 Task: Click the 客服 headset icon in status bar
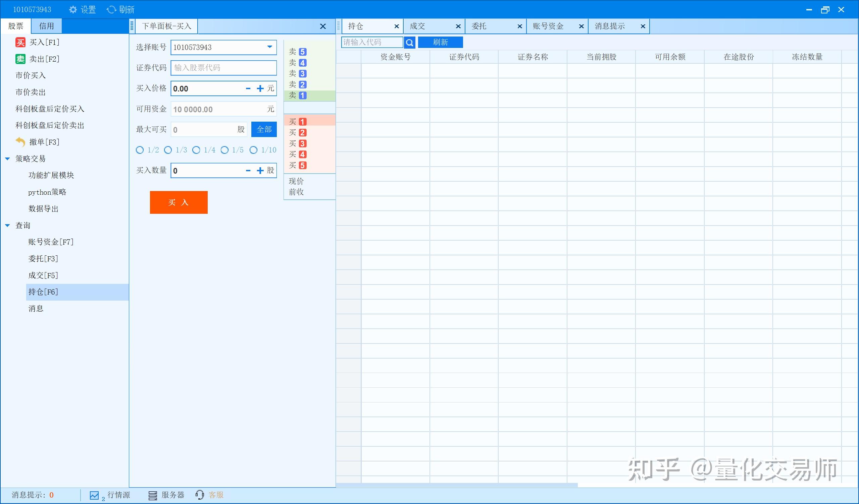200,495
